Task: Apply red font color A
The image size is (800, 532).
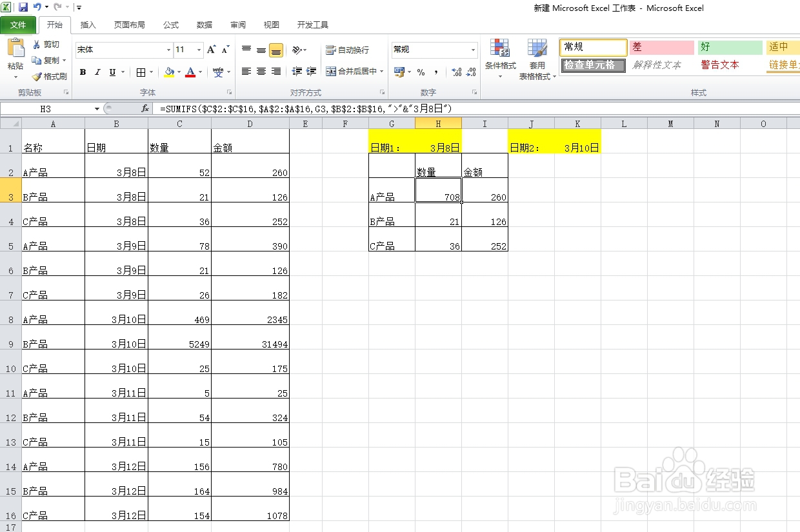Action: [190, 72]
